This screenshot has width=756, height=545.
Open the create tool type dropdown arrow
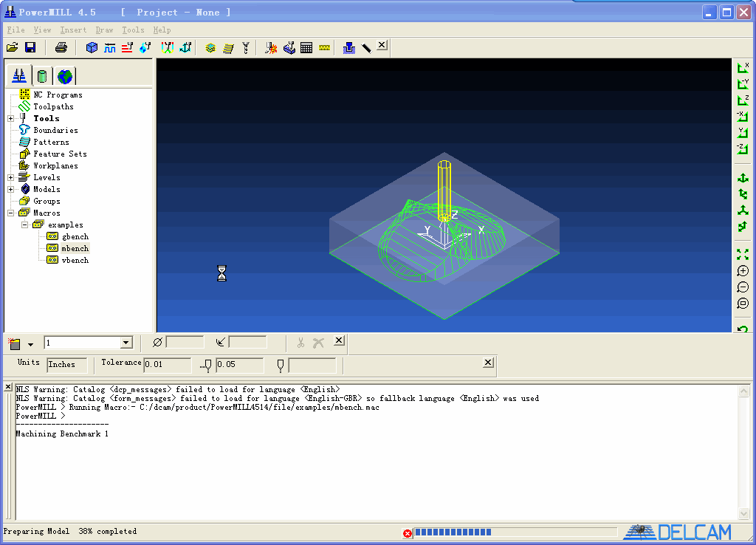pyautogui.click(x=30, y=344)
